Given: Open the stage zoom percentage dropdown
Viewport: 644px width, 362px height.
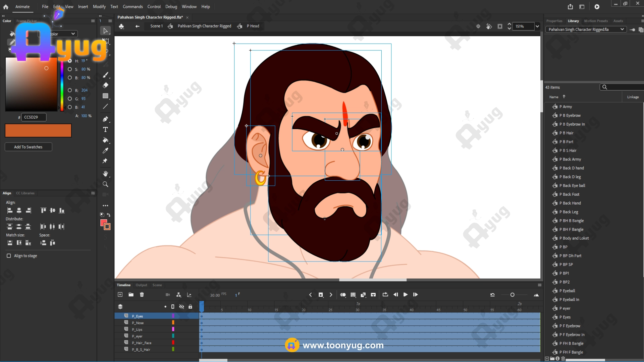Looking at the screenshot, I should 537,26.
